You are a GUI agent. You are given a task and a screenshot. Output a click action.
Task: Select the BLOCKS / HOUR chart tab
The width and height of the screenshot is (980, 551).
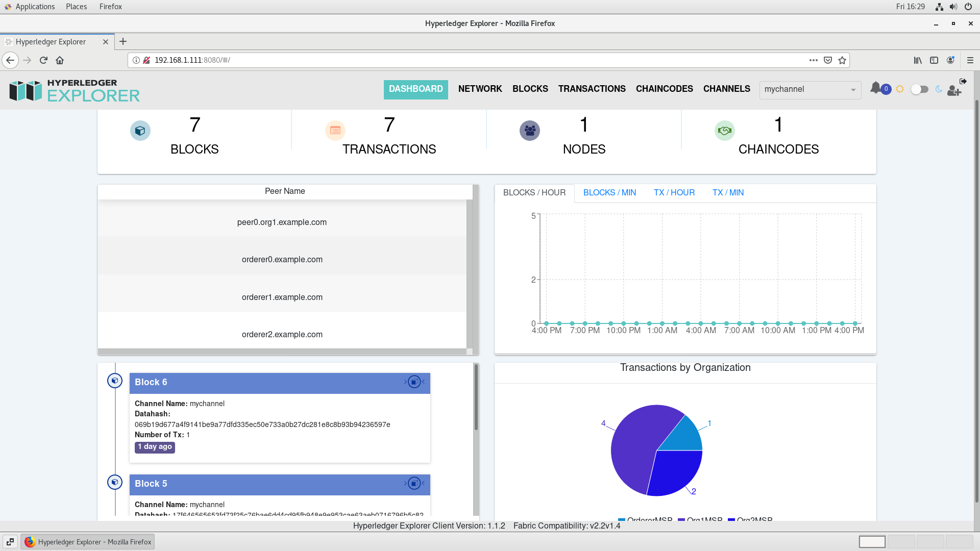coord(534,193)
